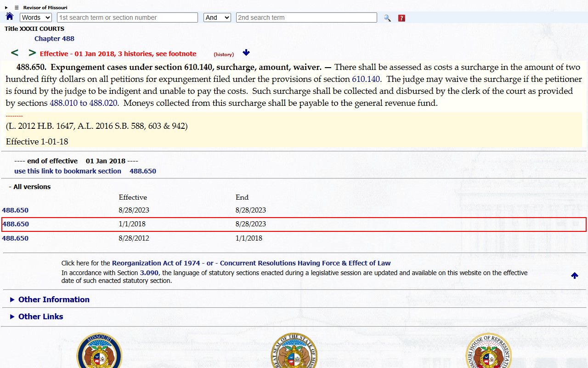Screen dimensions: 588x368
Task: Click the 'Effective 1-01-18' footnote text
Action: tap(37, 142)
